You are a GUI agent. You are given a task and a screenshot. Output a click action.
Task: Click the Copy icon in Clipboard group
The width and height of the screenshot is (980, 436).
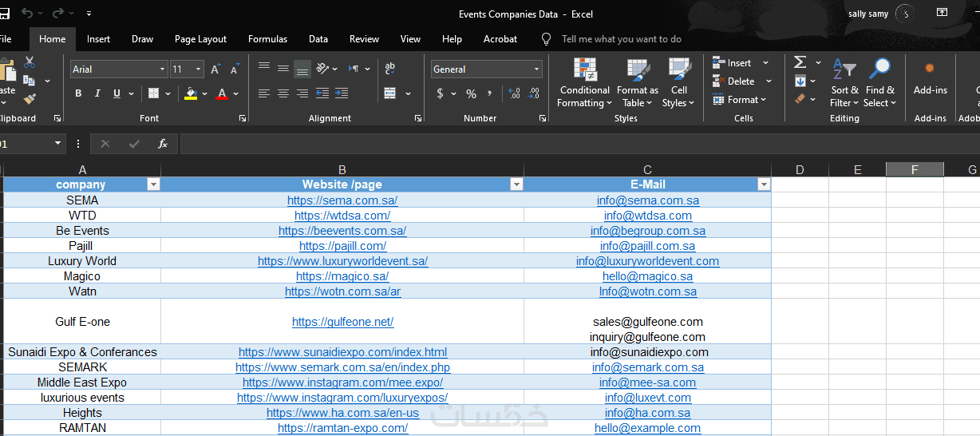click(30, 81)
